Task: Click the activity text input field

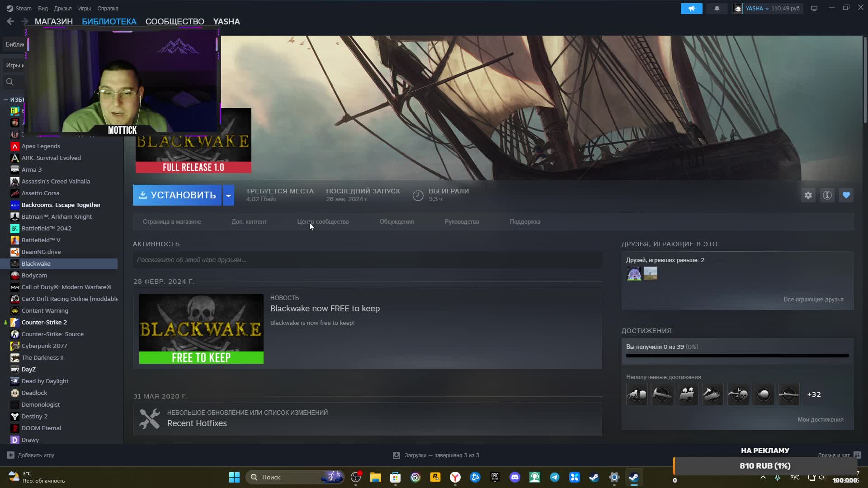Action: tap(367, 260)
